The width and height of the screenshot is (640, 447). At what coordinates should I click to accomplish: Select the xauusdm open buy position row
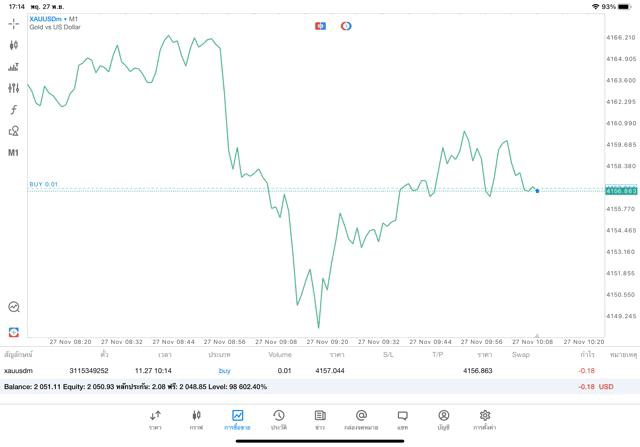(300, 371)
